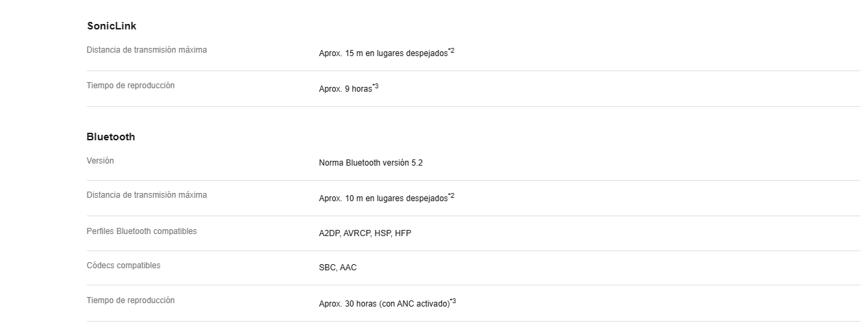The width and height of the screenshot is (868, 336).
Task: Click the 'Códecs compatibles' label
Action: [124, 266]
